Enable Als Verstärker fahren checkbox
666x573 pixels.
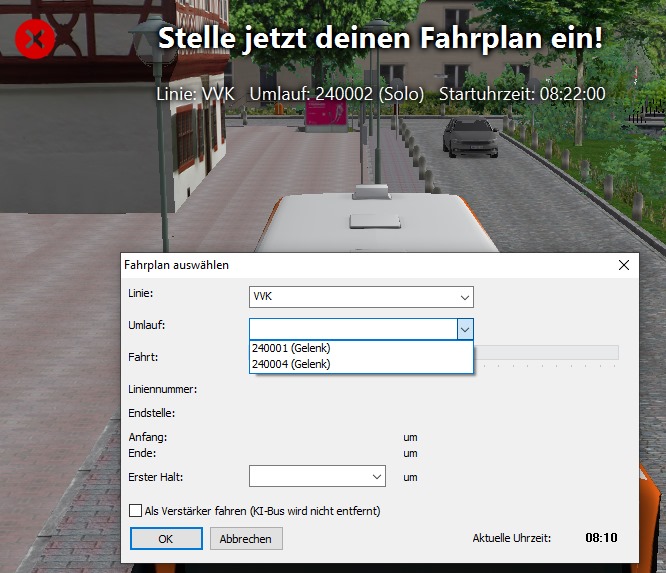[135, 510]
